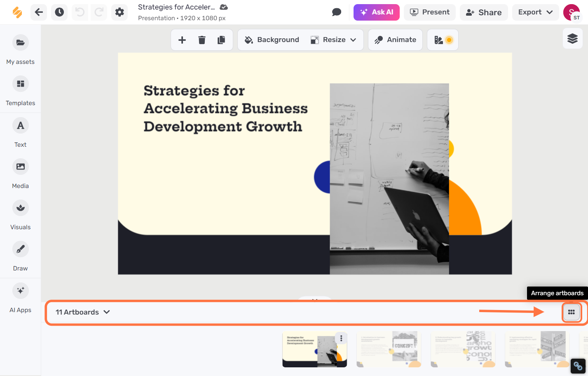Start the presentation with Present
This screenshot has width=588, height=376.
(430, 12)
